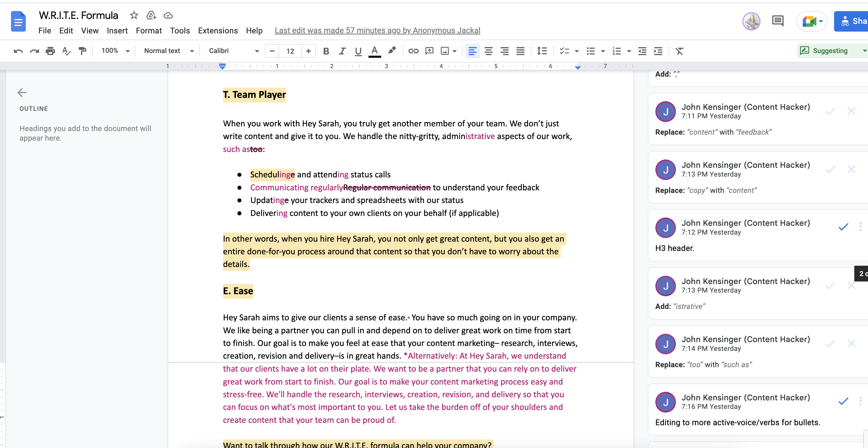Click the Numbered list icon
Image resolution: width=868 pixels, height=448 pixels.
[617, 51]
